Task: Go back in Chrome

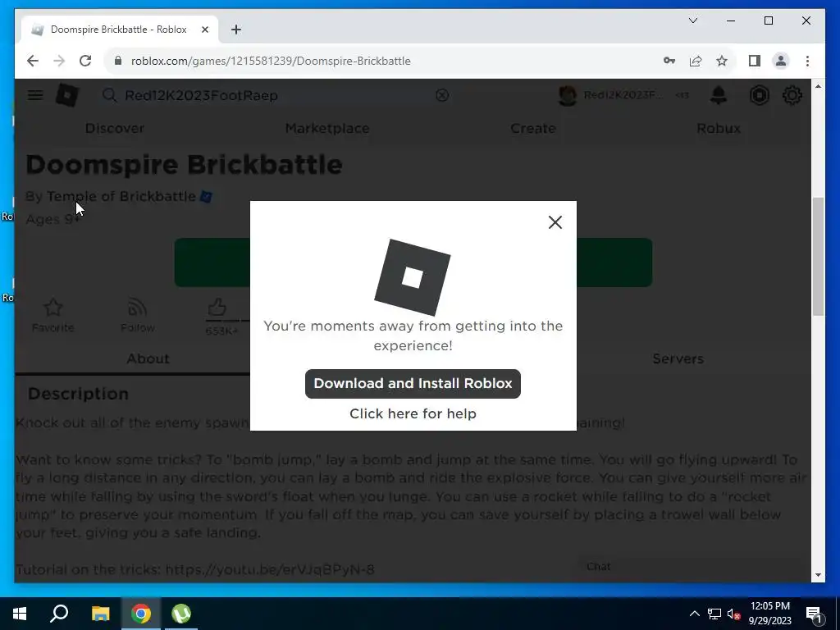Action: pos(33,61)
